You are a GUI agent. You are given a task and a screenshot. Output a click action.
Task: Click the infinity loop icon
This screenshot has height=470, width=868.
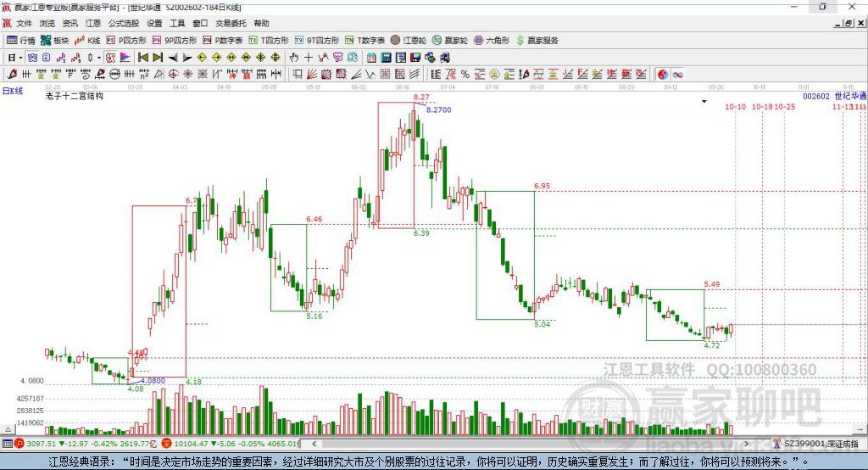pos(677,75)
